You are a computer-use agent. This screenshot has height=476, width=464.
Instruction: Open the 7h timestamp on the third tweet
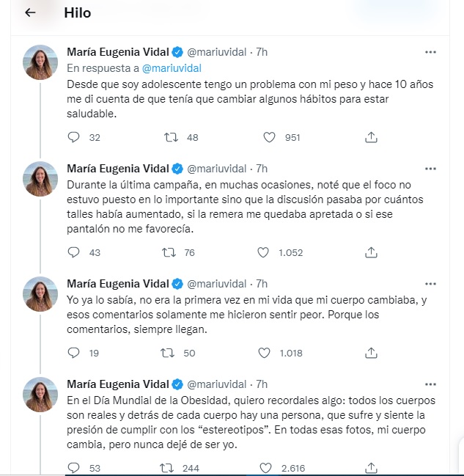[x=262, y=283]
